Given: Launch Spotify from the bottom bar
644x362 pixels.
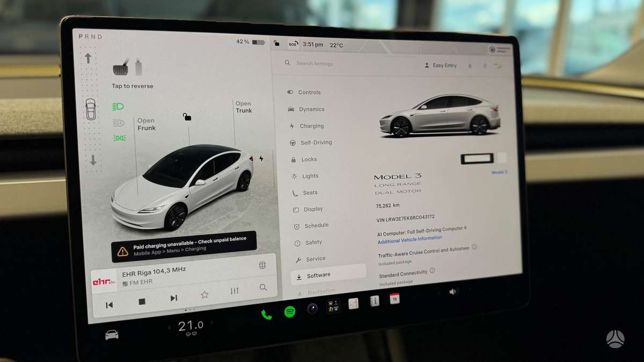Looking at the screenshot, I should 290,312.
